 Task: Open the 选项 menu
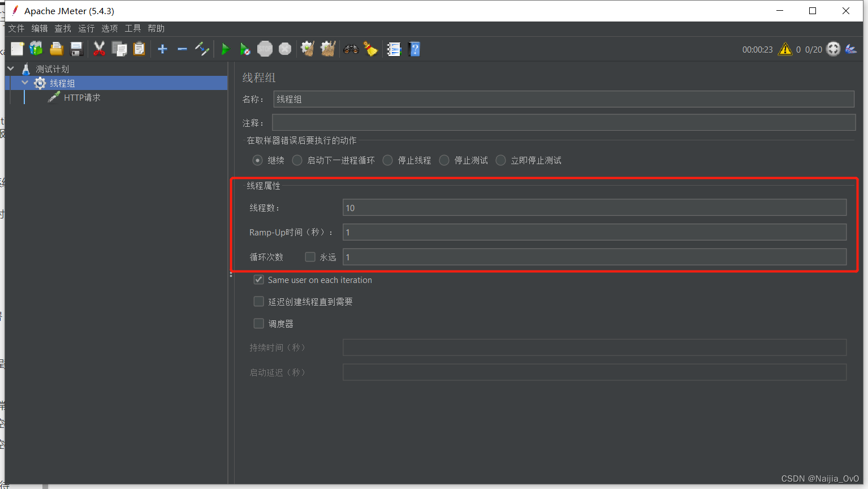110,28
